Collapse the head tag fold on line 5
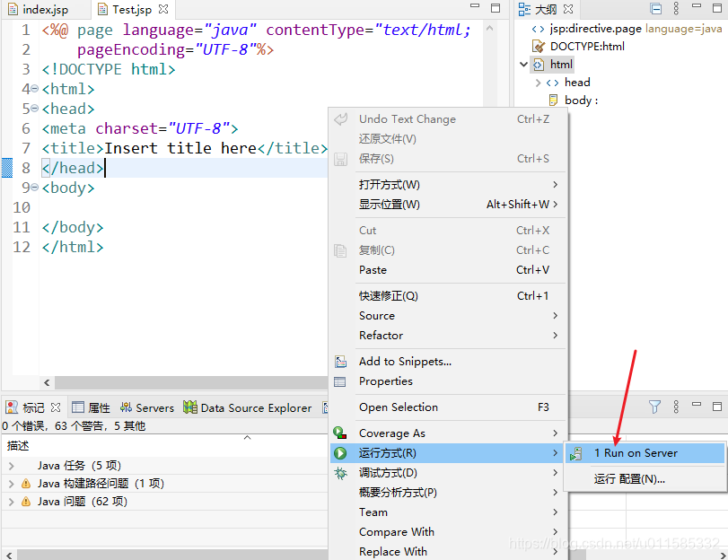 [x=34, y=109]
